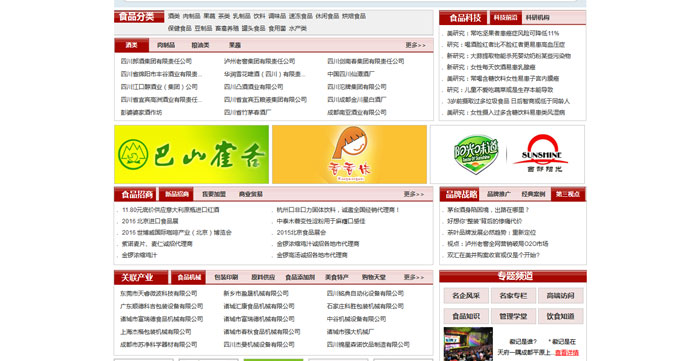Switch to the 经典案例 tab

pos(533,194)
